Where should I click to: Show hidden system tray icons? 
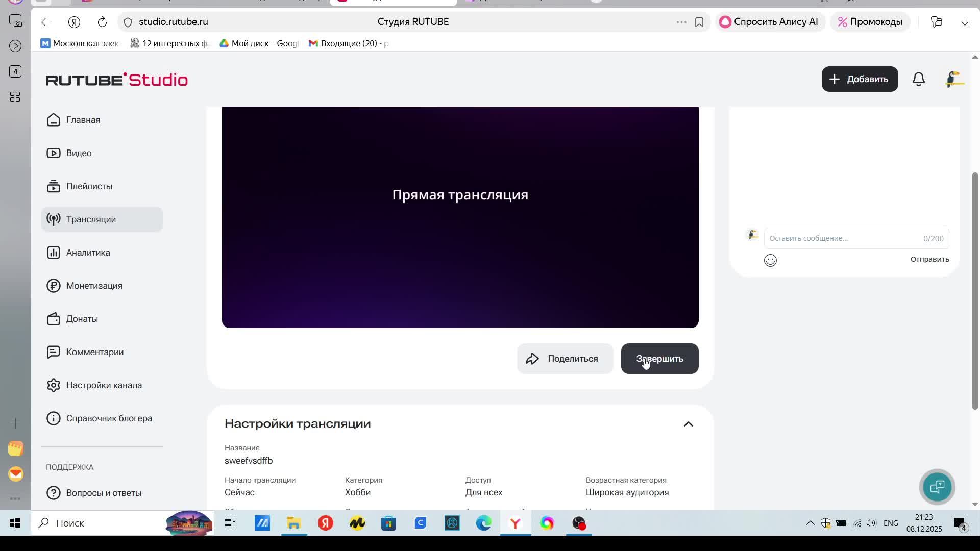tap(810, 523)
